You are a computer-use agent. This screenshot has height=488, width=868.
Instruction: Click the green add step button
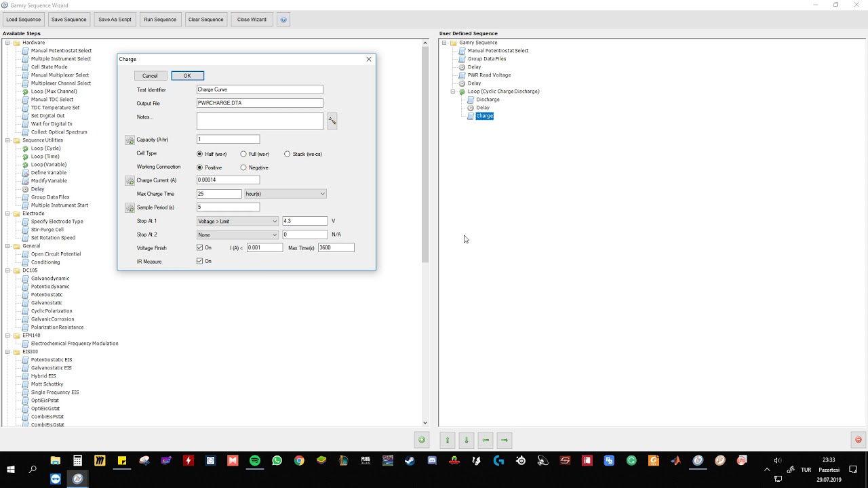pyautogui.click(x=422, y=440)
